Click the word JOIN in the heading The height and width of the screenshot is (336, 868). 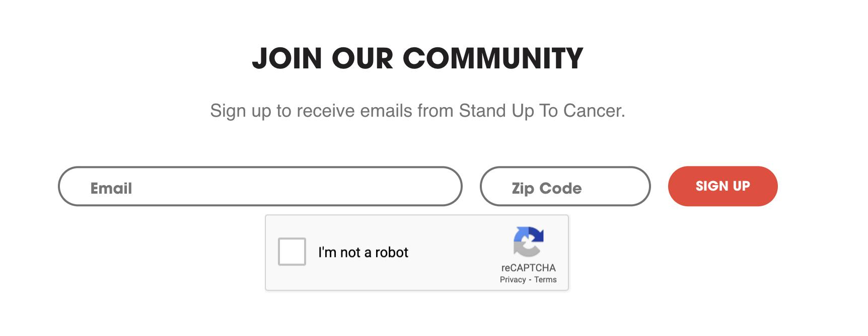tap(287, 58)
